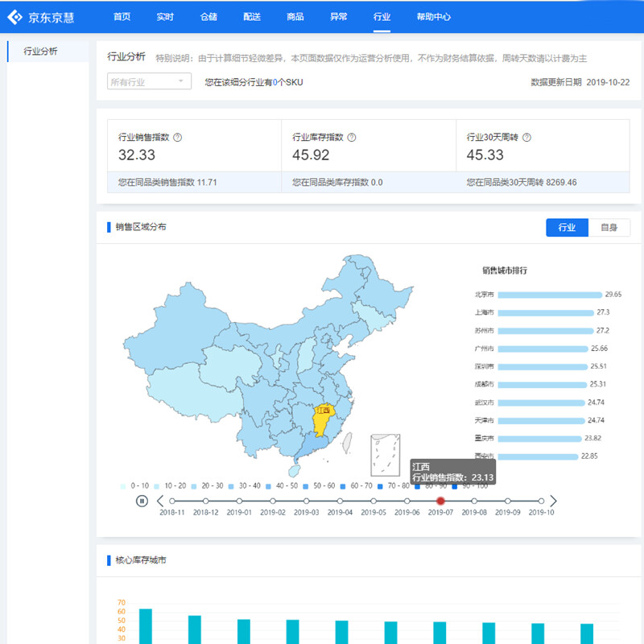Image resolution: width=644 pixels, height=644 pixels.
Task: Click help icon beside 行业销售指数
Action: tap(178, 137)
